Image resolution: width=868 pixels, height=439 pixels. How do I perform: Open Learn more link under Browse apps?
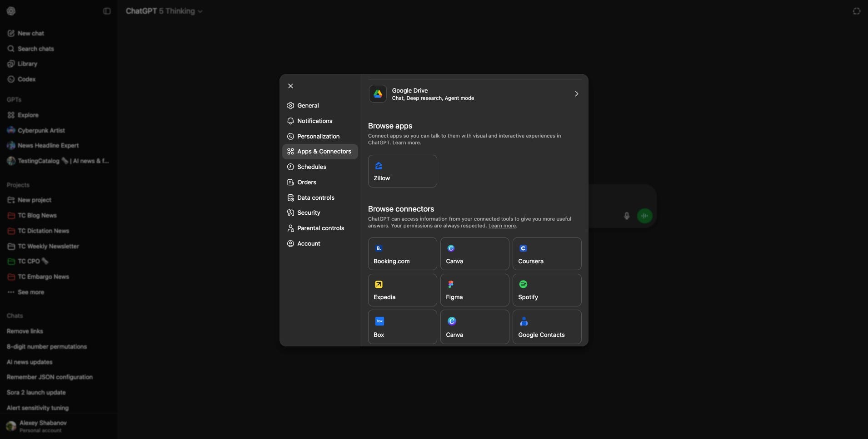point(406,143)
